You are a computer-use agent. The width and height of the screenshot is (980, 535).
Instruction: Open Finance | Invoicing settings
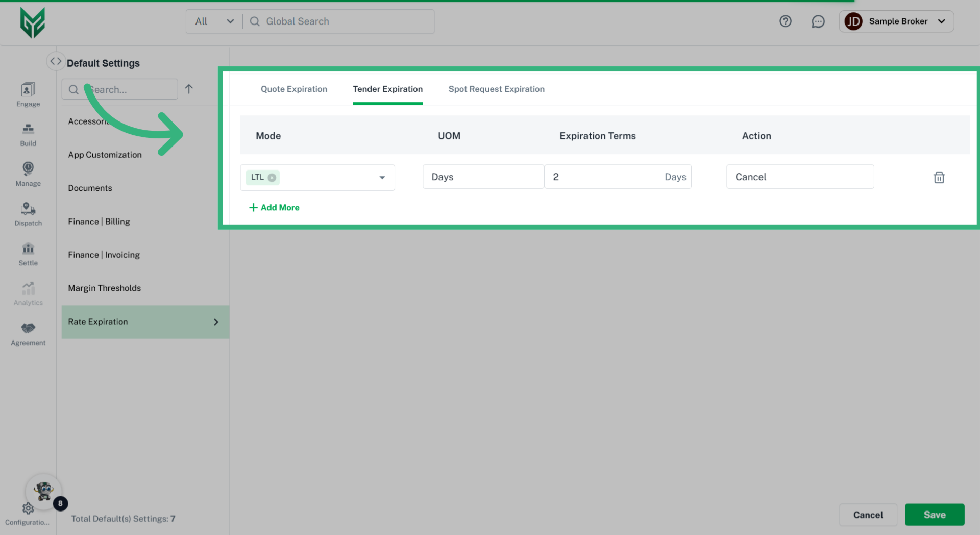pyautogui.click(x=104, y=255)
